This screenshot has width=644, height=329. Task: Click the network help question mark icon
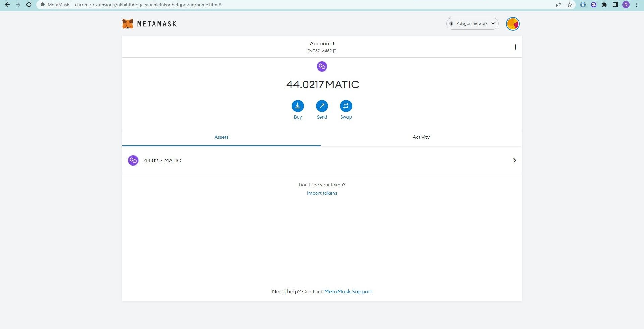(451, 23)
